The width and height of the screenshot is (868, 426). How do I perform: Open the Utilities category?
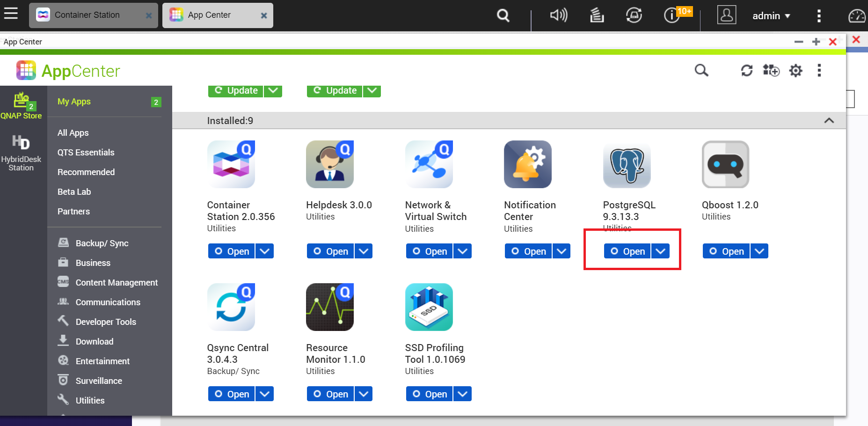(90, 401)
